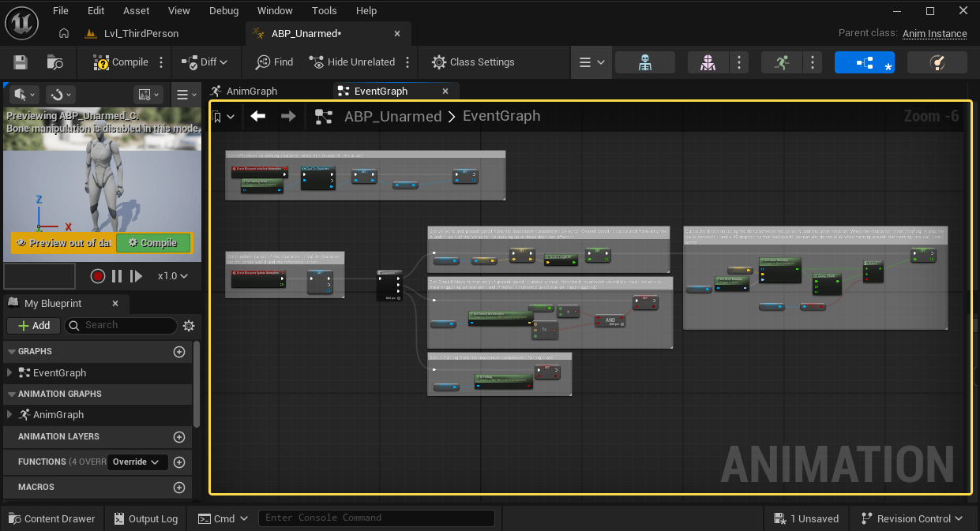
Task: Open the Window menu
Action: (x=275, y=11)
